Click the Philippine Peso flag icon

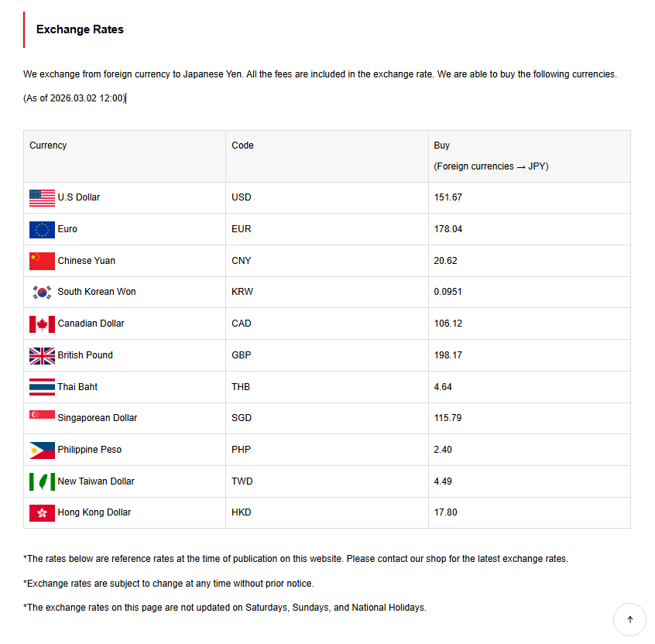(42, 450)
